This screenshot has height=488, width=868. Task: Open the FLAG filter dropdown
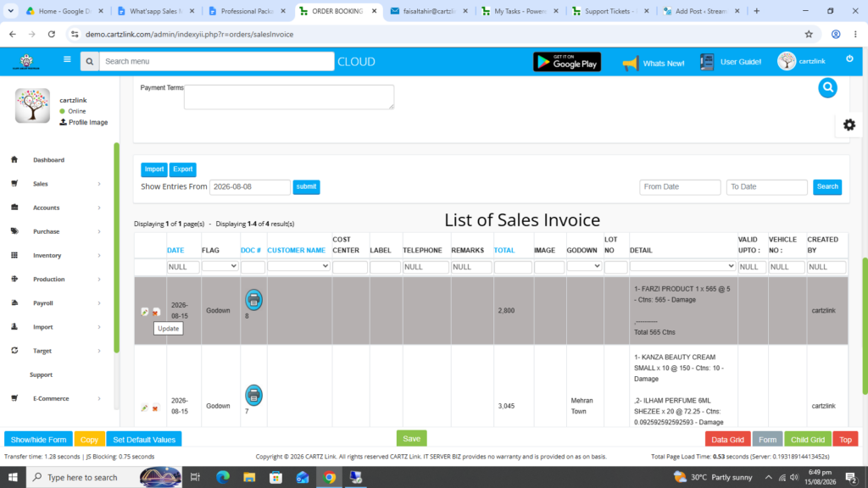tap(220, 266)
